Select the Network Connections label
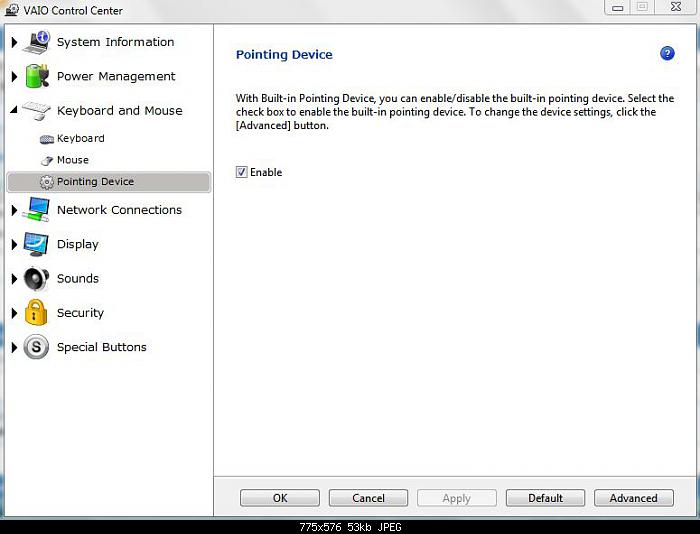The image size is (700, 534). point(119,210)
